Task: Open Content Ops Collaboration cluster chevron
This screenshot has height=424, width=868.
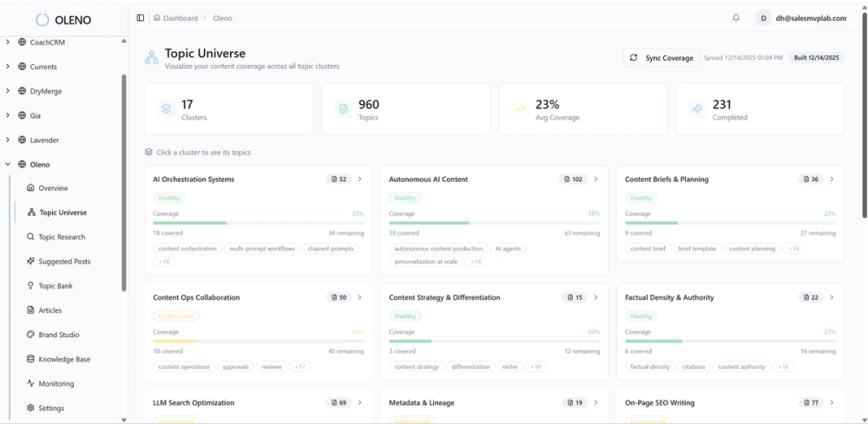Action: click(360, 297)
